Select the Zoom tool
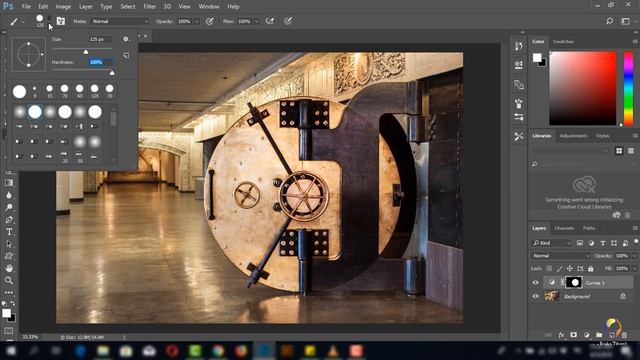The height and width of the screenshot is (360, 640). (9, 280)
